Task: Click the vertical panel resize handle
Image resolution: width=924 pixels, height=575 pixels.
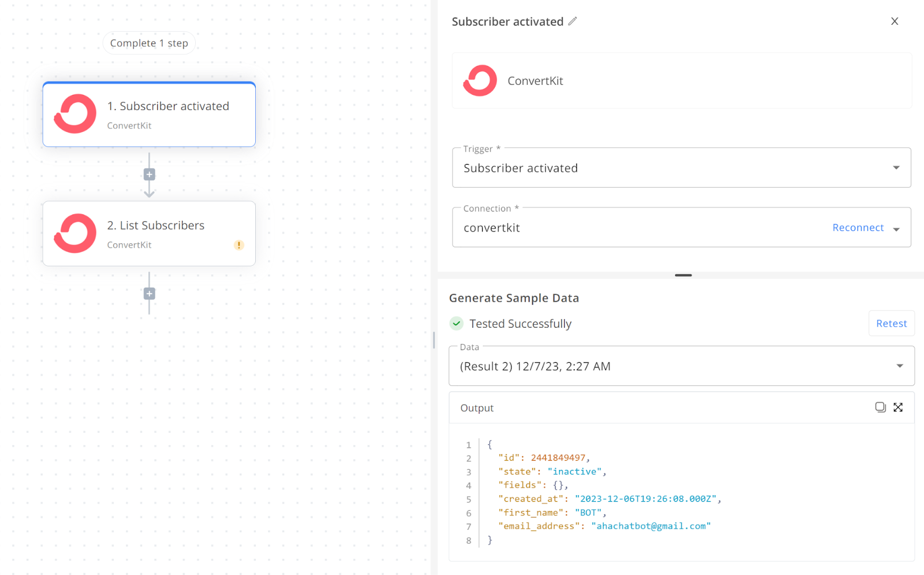Action: pos(434,340)
